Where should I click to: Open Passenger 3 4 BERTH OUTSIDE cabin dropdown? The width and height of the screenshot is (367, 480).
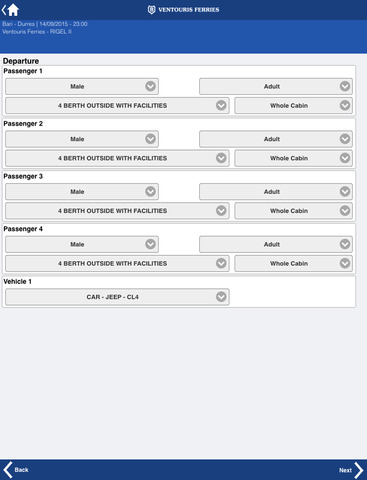[x=117, y=211]
